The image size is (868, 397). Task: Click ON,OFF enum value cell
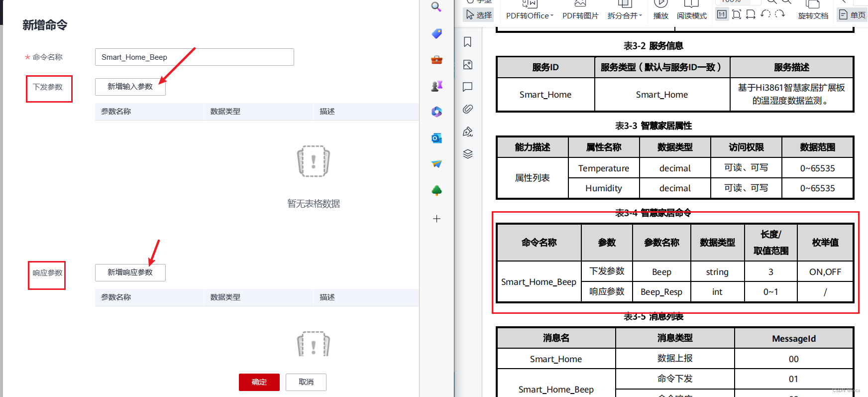825,272
